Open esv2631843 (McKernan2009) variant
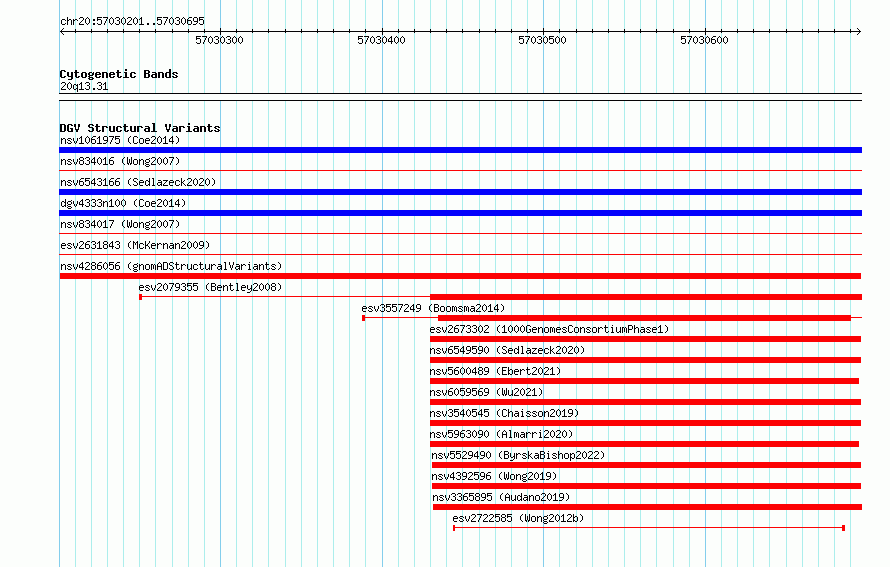 point(135,245)
